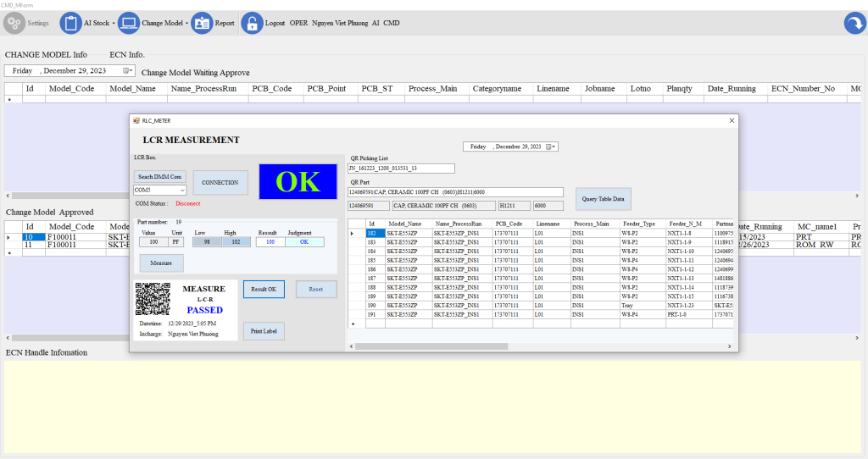Click the H1211 field

(515, 206)
